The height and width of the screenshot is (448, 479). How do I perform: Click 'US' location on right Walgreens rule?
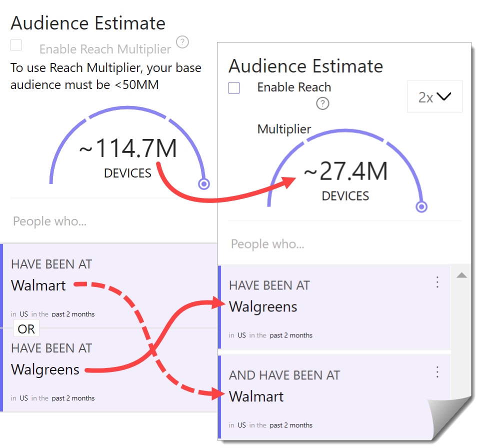[241, 335]
